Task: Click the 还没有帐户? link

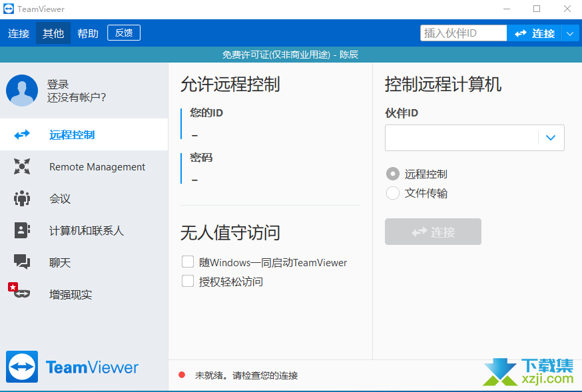Action: [x=77, y=97]
